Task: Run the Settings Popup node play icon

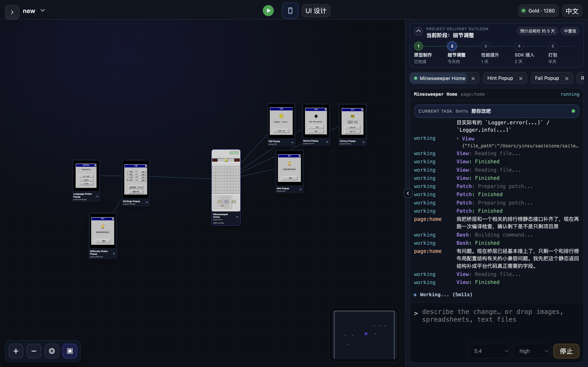Action: (x=147, y=202)
